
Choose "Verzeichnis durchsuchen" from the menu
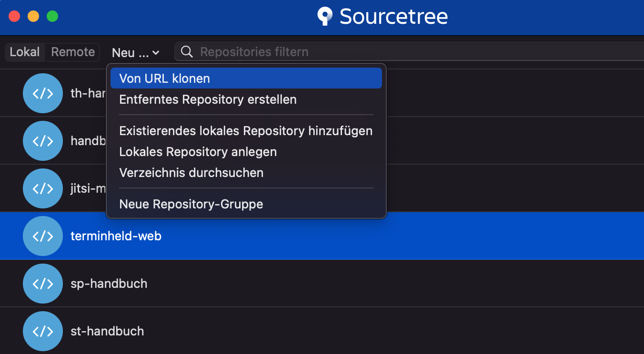pyautogui.click(x=191, y=173)
